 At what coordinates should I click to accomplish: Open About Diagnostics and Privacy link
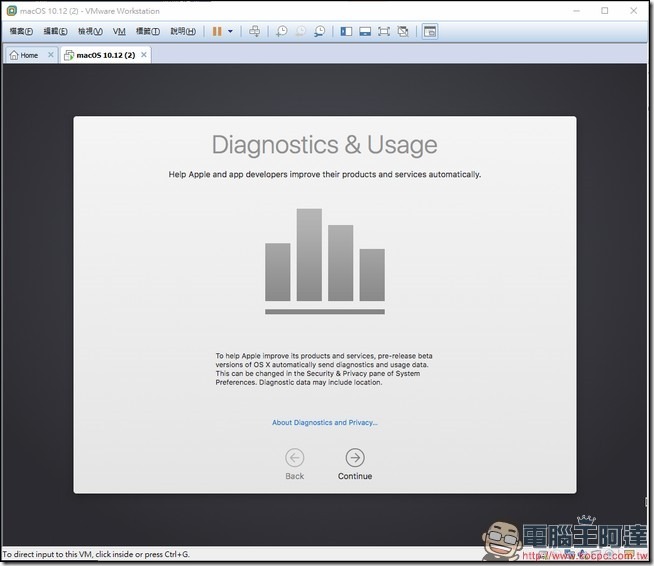click(x=325, y=423)
